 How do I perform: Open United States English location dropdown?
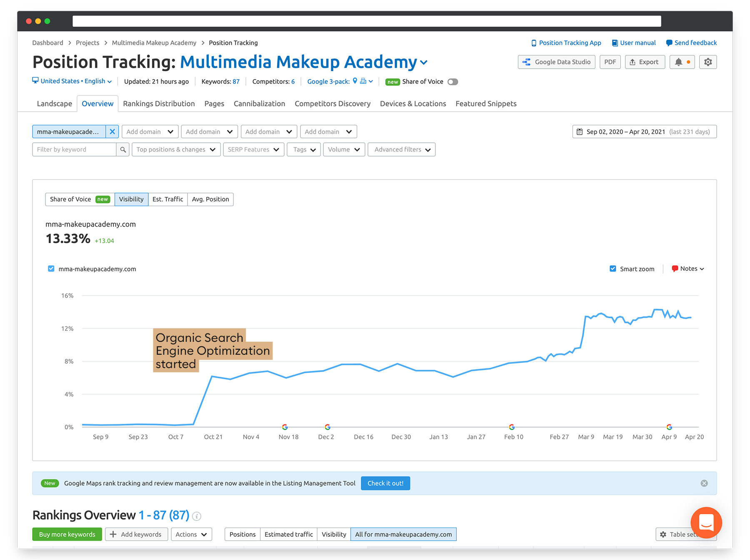click(72, 81)
